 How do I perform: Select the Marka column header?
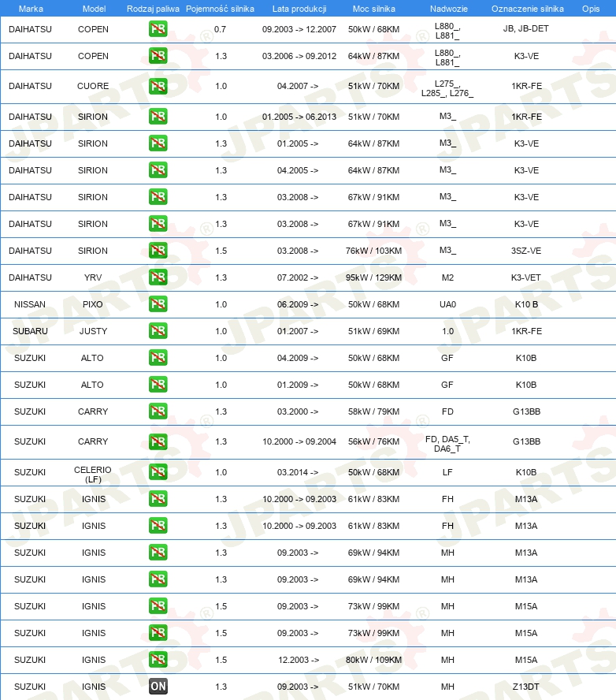[31, 9]
